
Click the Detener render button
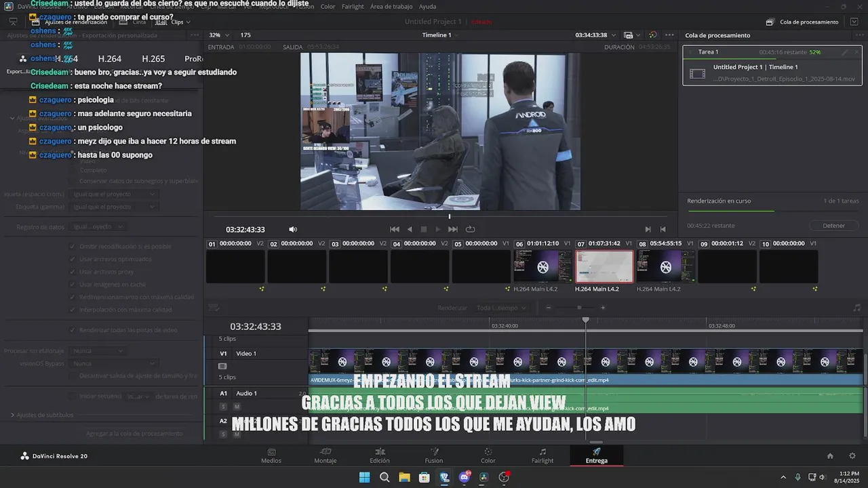834,226
